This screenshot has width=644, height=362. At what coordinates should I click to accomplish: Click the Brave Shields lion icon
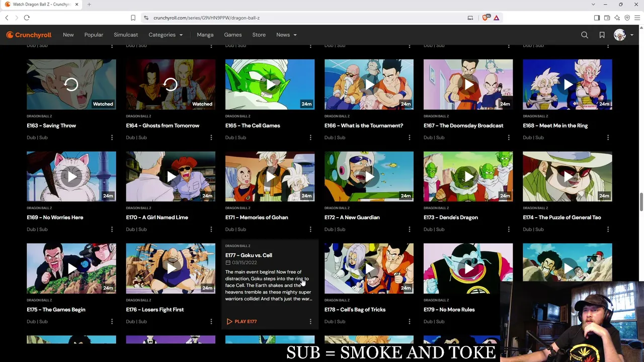point(485,18)
